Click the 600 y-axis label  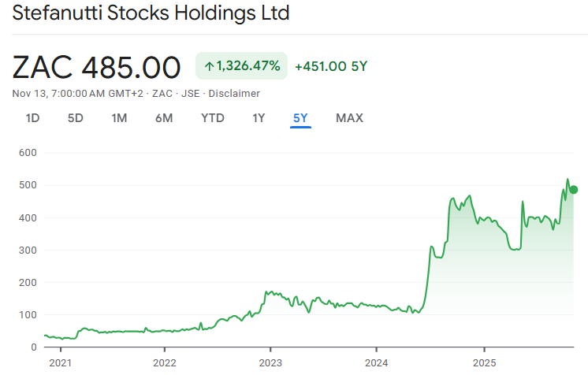click(x=28, y=153)
